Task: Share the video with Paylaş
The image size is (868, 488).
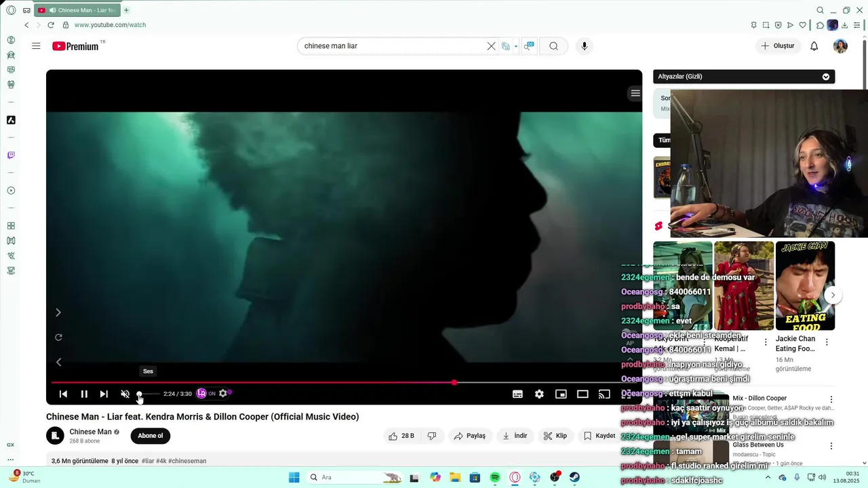Action: coord(470,436)
